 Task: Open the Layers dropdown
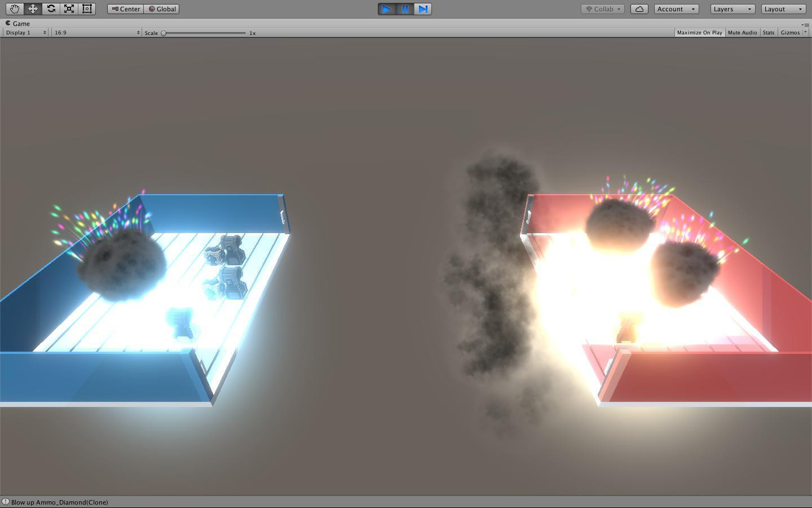732,9
